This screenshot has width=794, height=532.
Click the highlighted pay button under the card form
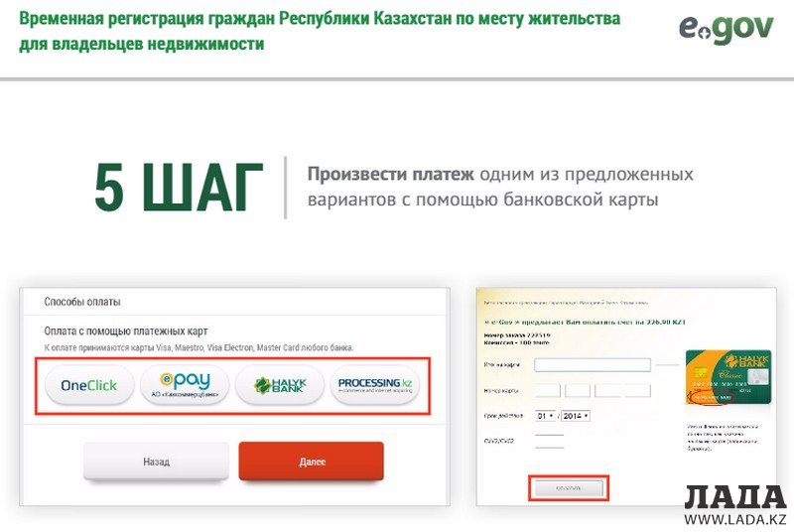(x=569, y=488)
